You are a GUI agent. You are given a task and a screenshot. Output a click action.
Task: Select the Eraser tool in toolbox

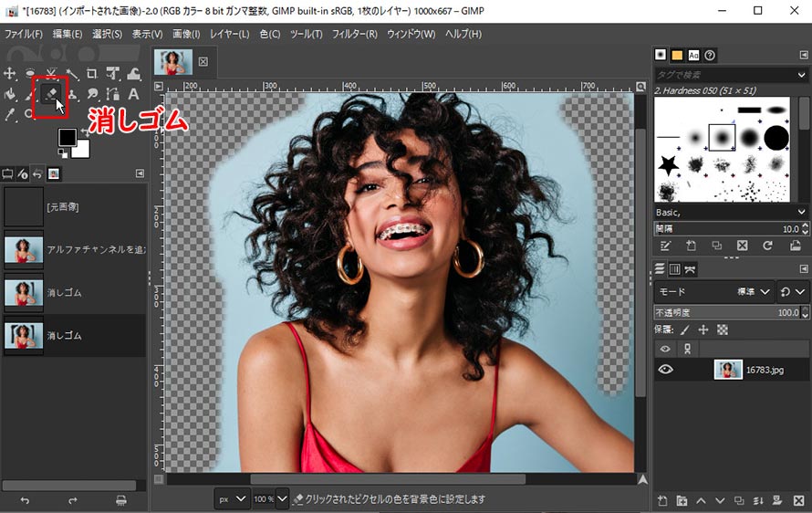coord(51,93)
